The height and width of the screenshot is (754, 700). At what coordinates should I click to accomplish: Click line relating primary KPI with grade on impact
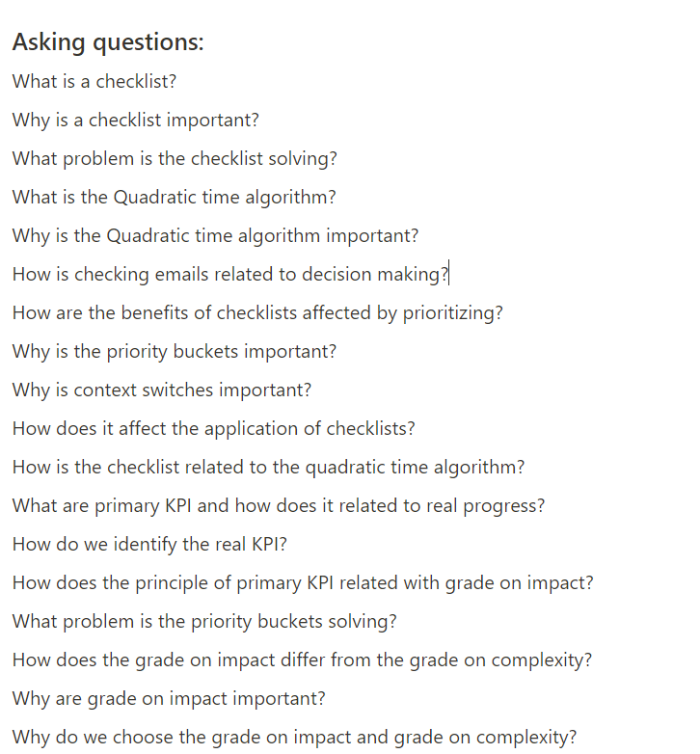pos(303,583)
